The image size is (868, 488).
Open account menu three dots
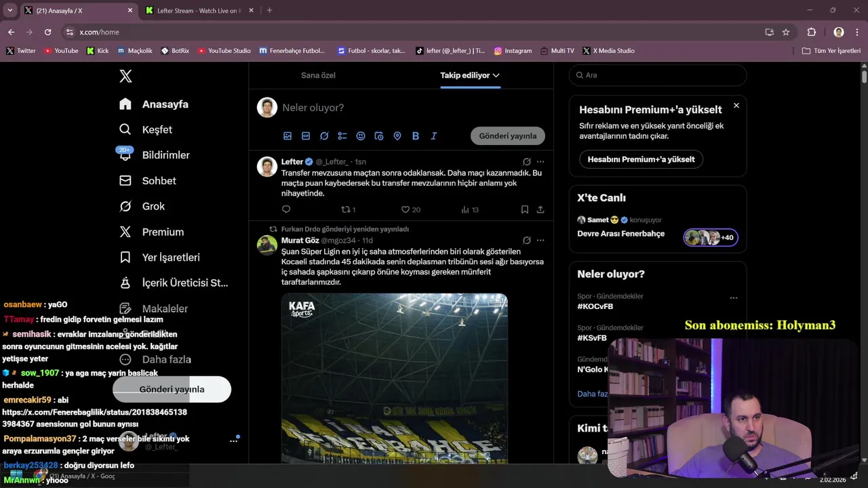click(x=233, y=441)
